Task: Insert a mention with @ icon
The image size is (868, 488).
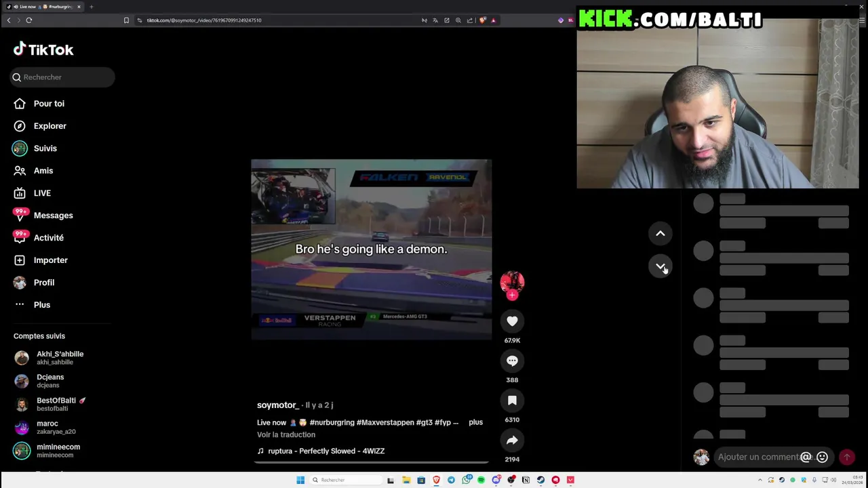Action: (x=806, y=457)
